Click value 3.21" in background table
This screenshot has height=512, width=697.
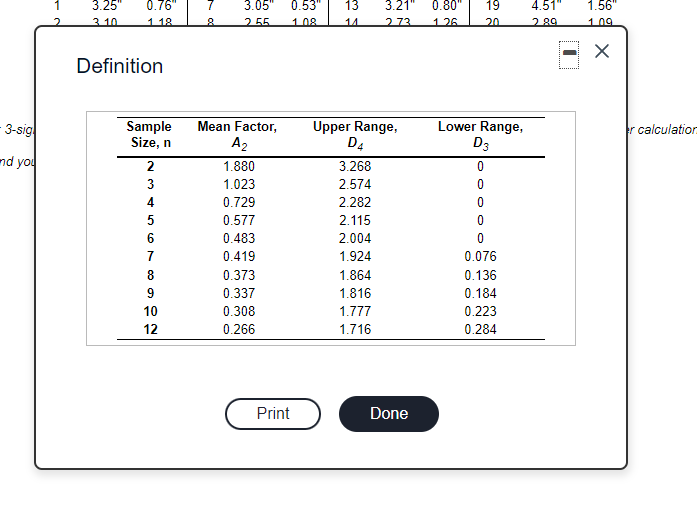point(400,6)
